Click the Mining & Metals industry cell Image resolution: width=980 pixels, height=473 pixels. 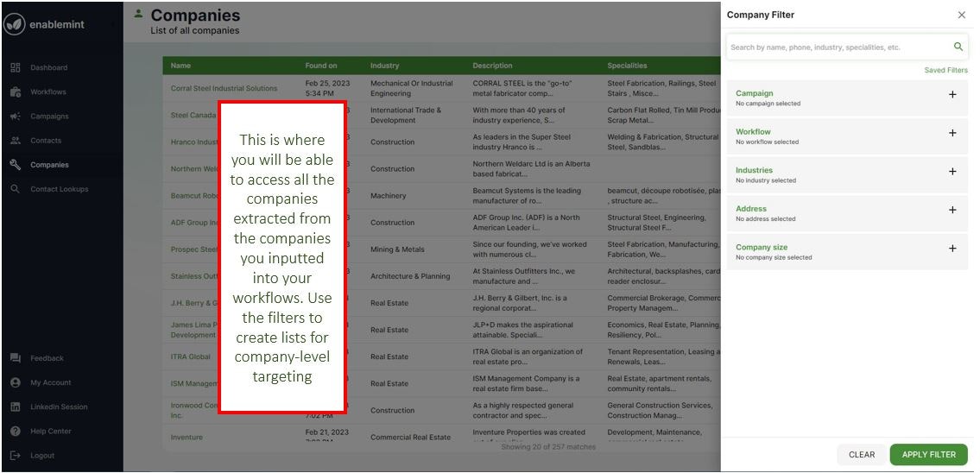coord(397,249)
